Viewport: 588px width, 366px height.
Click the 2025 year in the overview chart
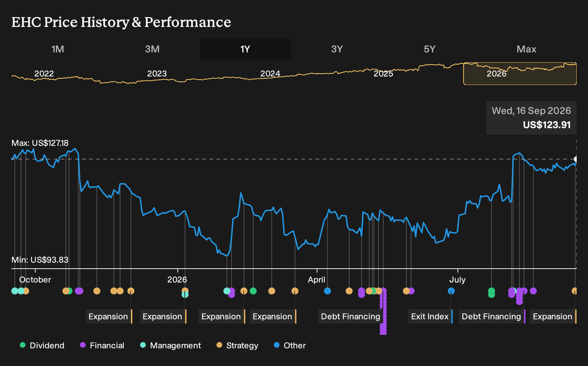click(x=384, y=74)
